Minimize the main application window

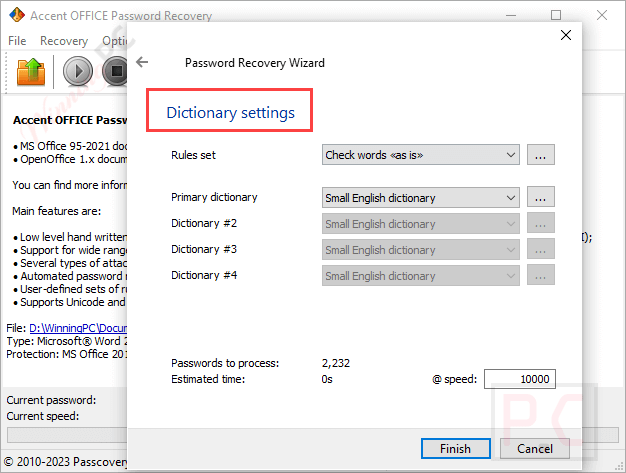point(511,15)
